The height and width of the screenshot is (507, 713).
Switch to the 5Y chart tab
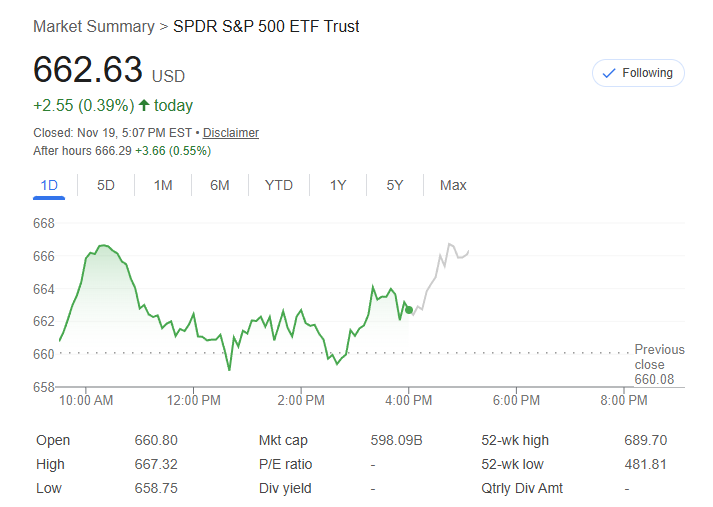(x=395, y=185)
